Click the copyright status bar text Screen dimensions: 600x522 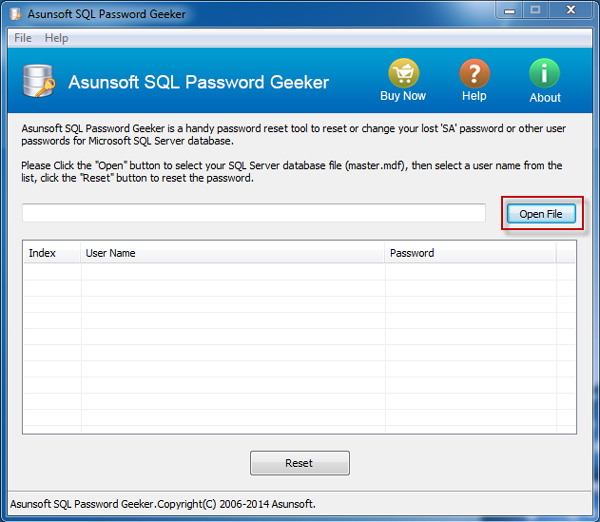pyautogui.click(x=163, y=504)
